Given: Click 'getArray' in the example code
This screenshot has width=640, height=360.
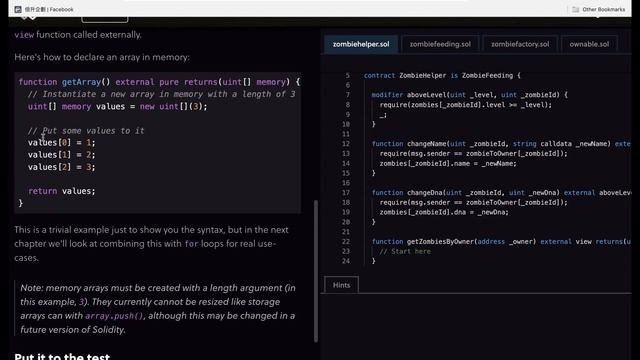Looking at the screenshot, I should tap(81, 82).
